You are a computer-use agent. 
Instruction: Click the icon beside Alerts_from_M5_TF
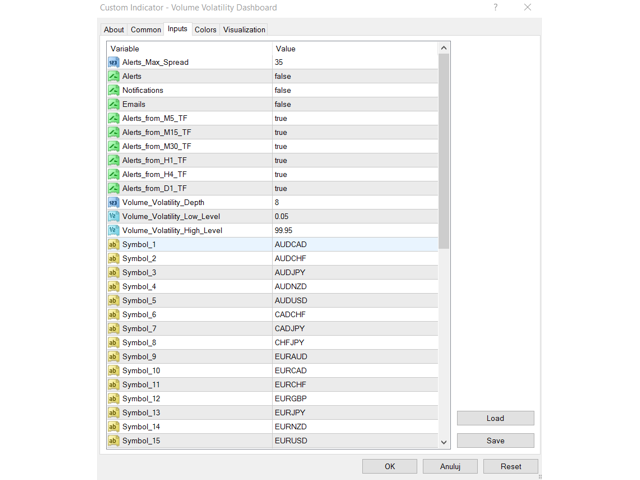[x=113, y=118]
